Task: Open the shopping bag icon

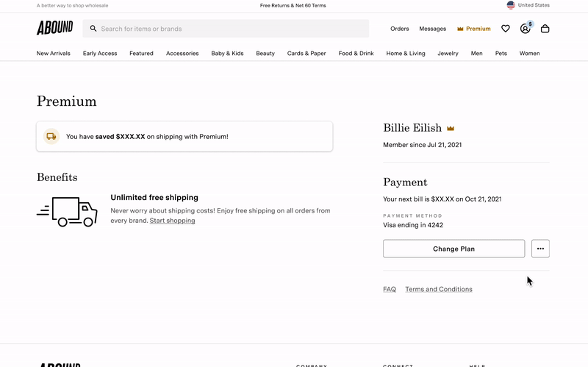Action: coord(545,29)
